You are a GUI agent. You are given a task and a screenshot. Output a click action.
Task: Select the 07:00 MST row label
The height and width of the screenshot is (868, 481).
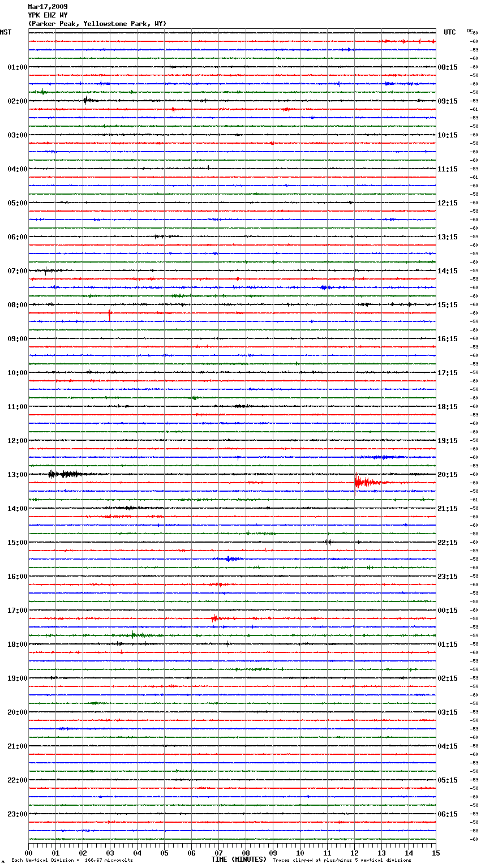pyautogui.click(x=18, y=271)
